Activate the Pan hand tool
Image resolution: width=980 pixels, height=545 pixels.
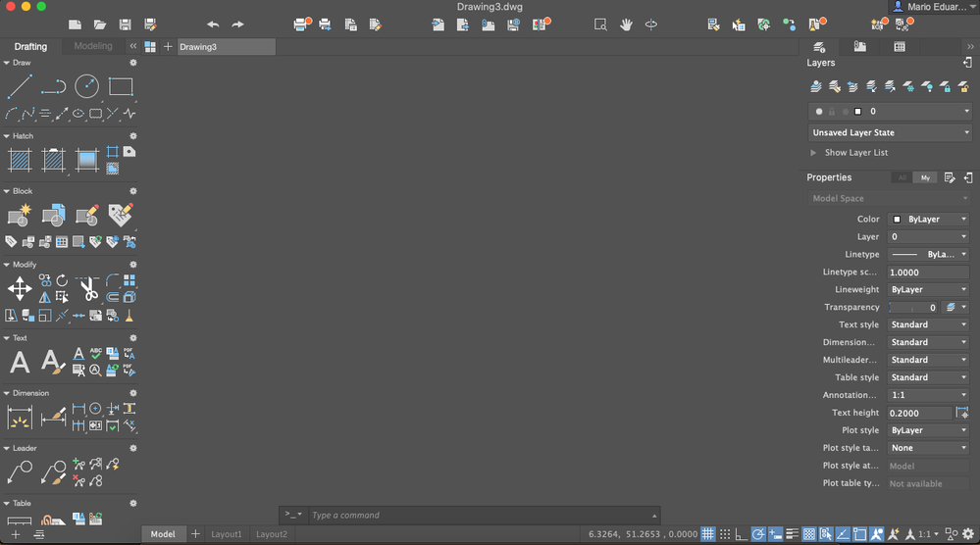pos(626,25)
